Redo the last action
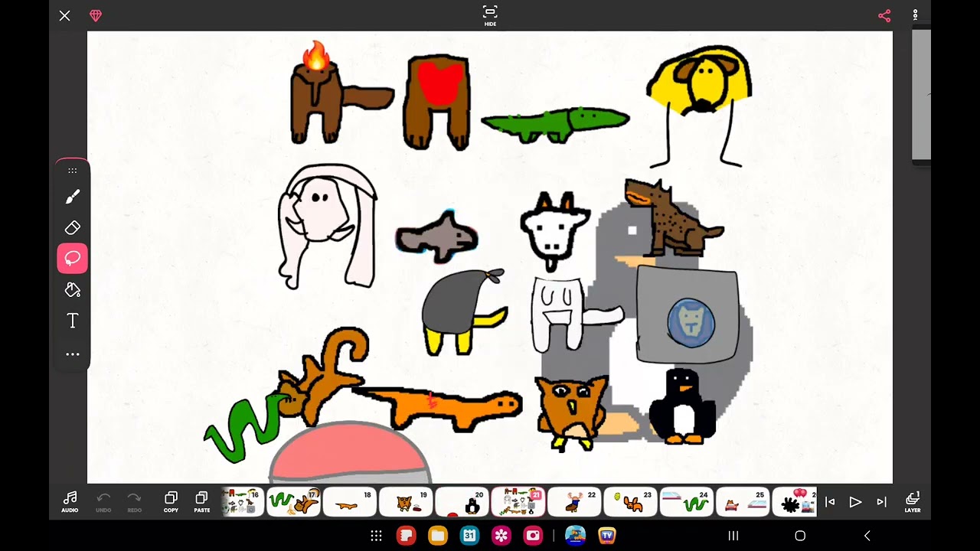Screen dimensions: 980x551 point(134,502)
